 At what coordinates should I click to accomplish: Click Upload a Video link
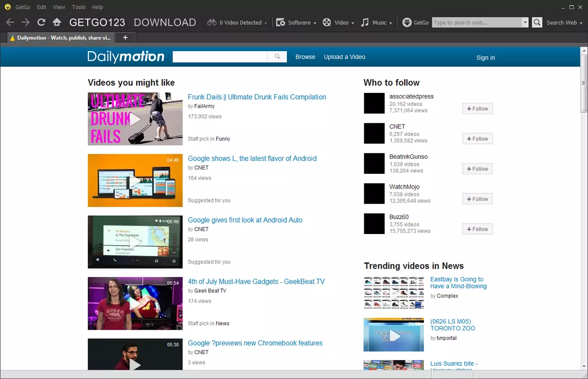click(345, 57)
